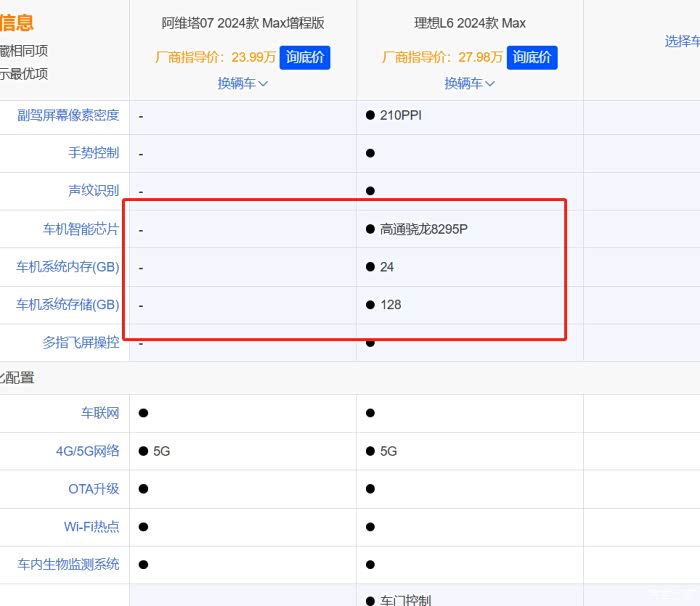Open 4G/5G网络 parameter link
This screenshot has width=700, height=606.
(88, 451)
